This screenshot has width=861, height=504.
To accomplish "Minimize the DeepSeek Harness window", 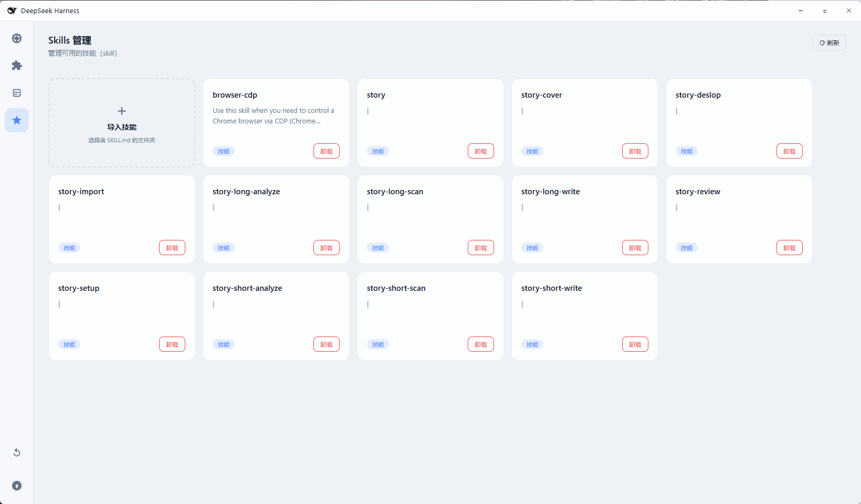I will coord(801,10).
